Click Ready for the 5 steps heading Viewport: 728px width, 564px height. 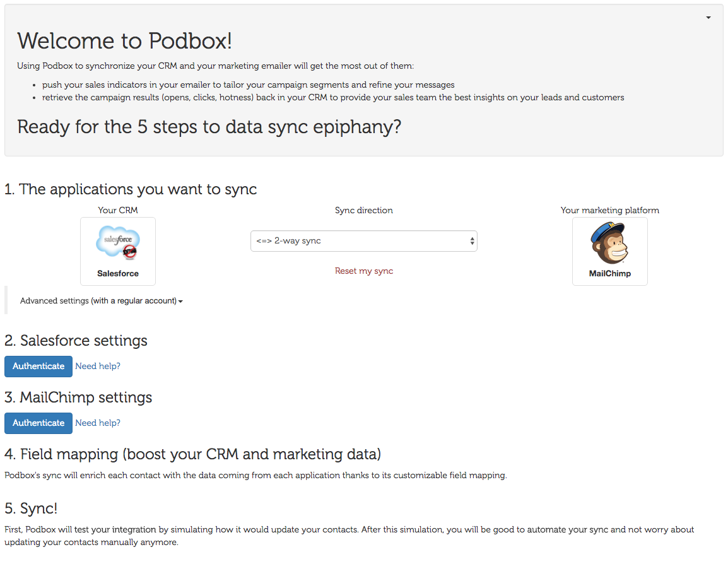(209, 127)
